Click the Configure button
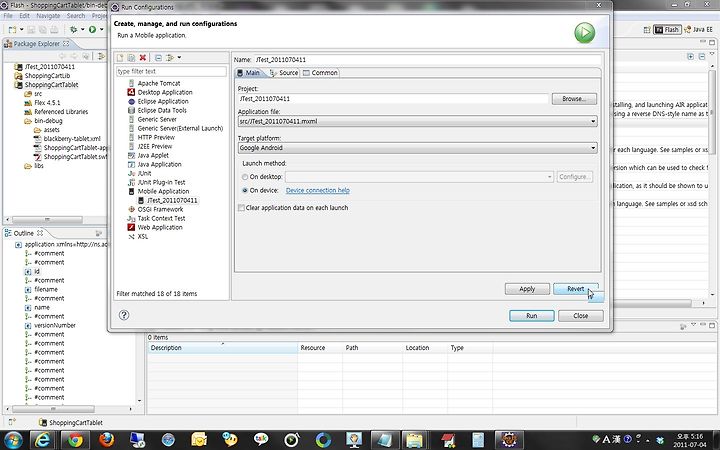Screen dimensions: 720x450 pyautogui.click(x=574, y=177)
